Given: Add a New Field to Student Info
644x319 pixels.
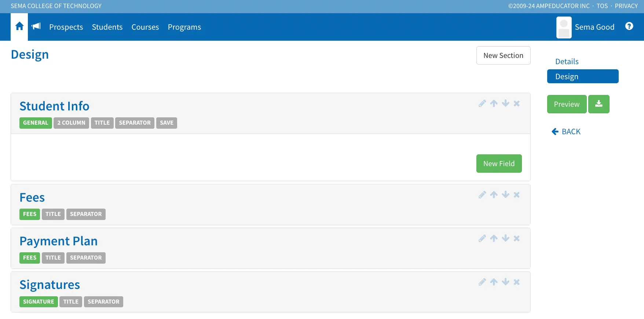Looking at the screenshot, I should [499, 164].
